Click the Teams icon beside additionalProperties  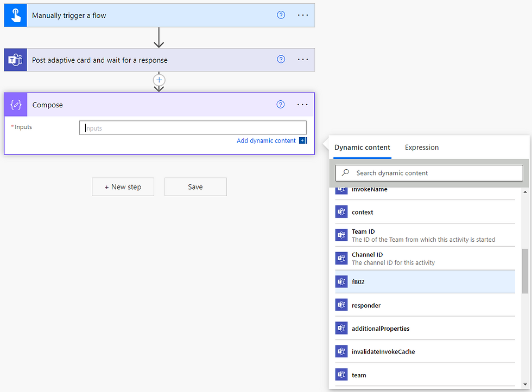coord(341,328)
